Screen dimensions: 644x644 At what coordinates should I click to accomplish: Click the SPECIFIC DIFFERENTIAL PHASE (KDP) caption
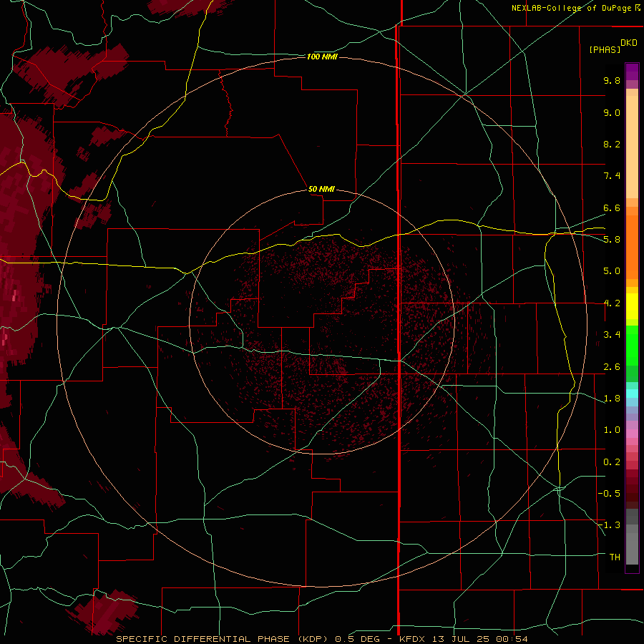point(222,639)
